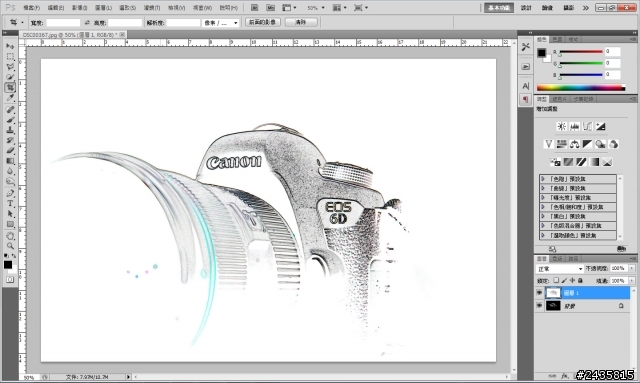Hide the 背景 layer with its eye icon
The width and height of the screenshot is (640, 383).
(x=539, y=306)
